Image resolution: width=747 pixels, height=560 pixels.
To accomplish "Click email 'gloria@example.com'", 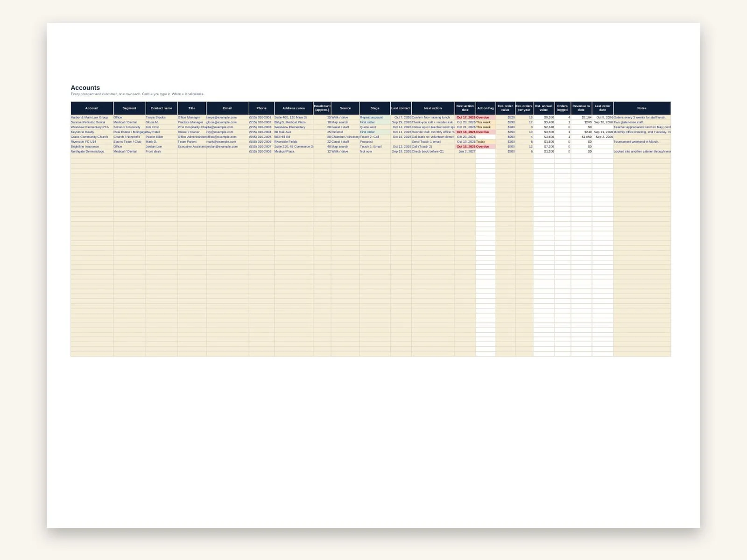I will [227, 122].
